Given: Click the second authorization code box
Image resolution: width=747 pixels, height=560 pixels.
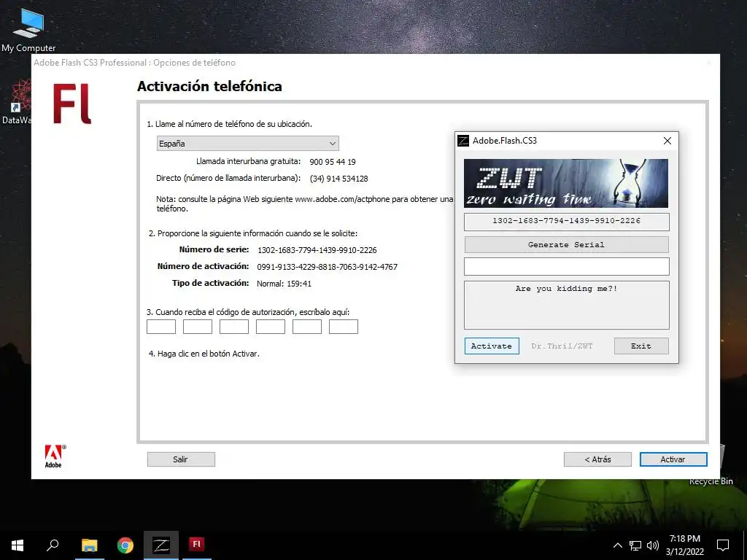Looking at the screenshot, I should tap(198, 327).
